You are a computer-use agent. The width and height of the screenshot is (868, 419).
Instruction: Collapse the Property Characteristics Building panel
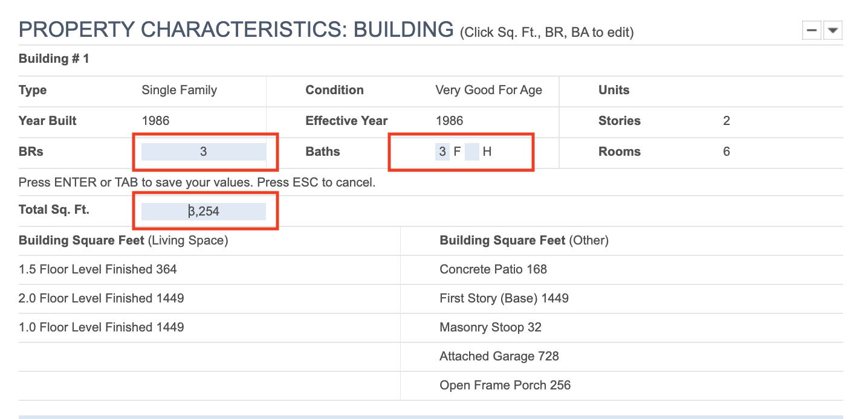point(811,30)
